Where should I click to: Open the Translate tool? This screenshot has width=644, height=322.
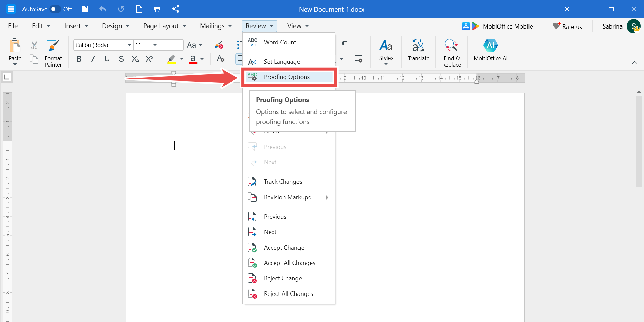418,50
